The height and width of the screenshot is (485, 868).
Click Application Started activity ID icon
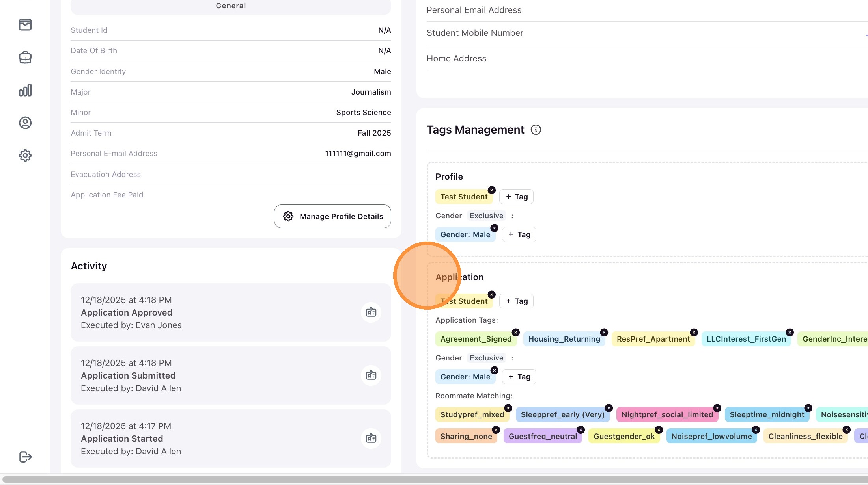pyautogui.click(x=371, y=439)
